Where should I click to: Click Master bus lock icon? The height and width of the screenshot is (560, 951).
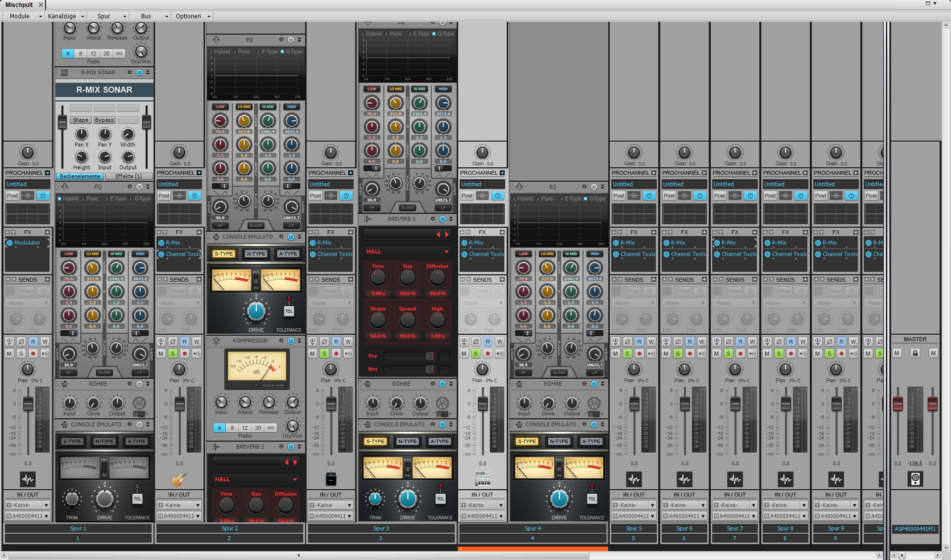point(915,353)
